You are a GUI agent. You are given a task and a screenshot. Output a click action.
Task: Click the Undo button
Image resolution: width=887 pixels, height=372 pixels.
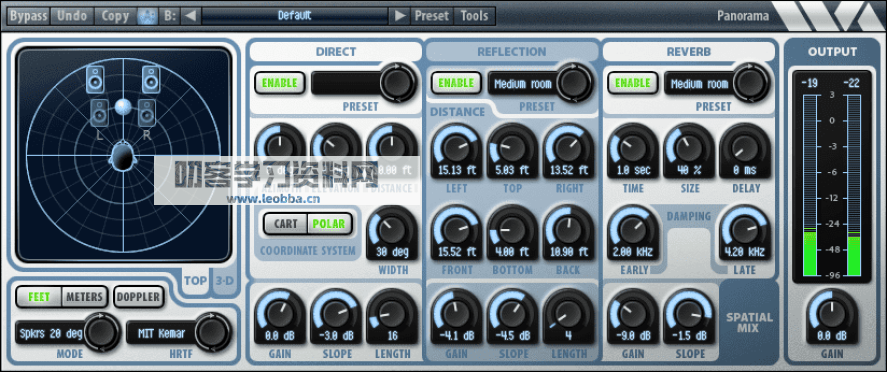tap(71, 16)
